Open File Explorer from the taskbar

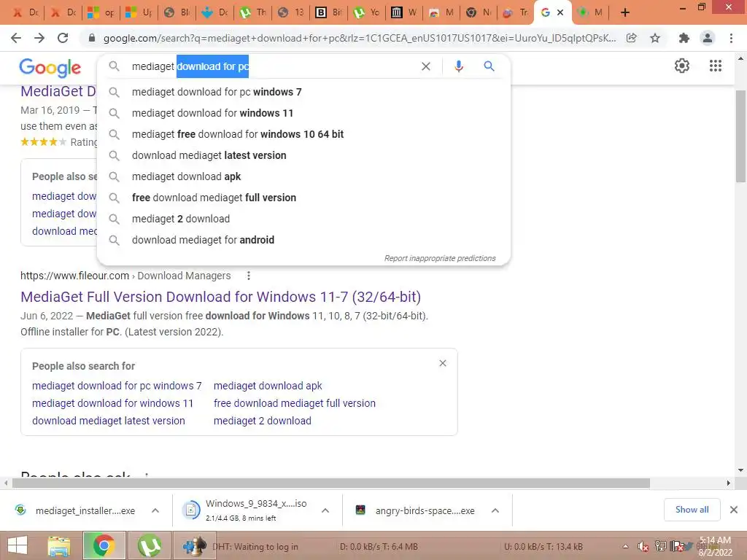tap(58, 546)
